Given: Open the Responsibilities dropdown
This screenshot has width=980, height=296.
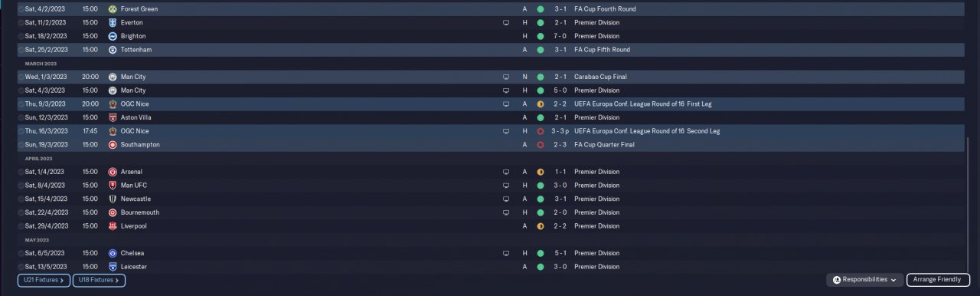Looking at the screenshot, I should (864, 280).
